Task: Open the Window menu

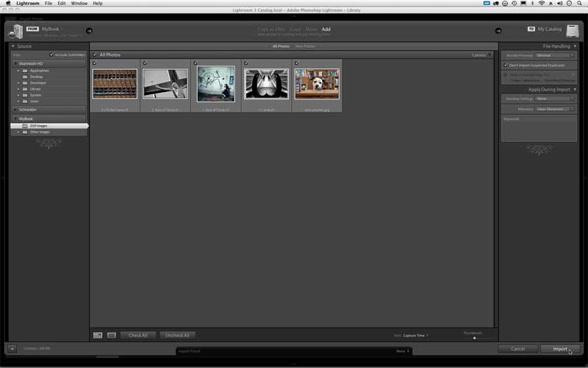Action: [x=79, y=4]
